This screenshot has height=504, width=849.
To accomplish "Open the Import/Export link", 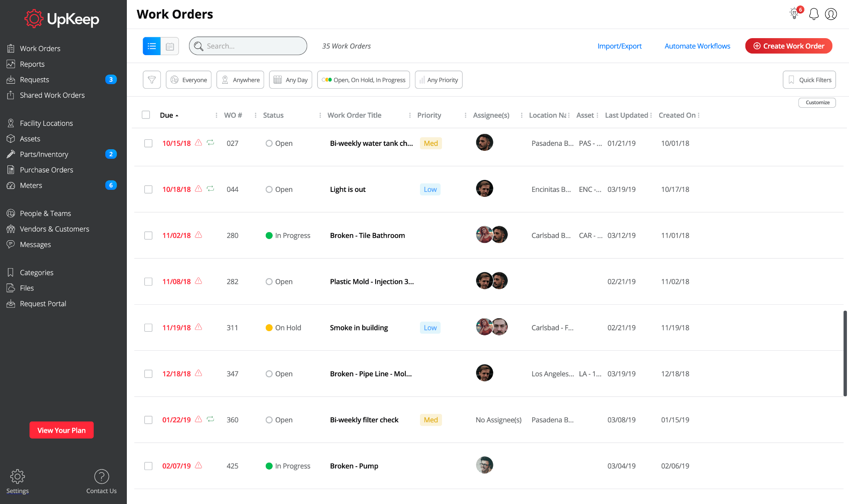I will click(x=619, y=46).
